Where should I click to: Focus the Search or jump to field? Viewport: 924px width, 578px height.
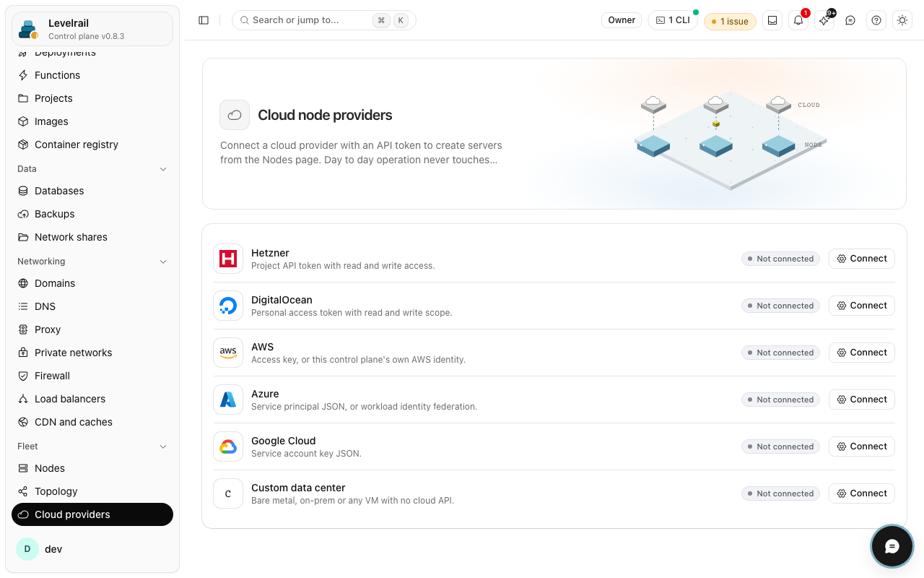[x=324, y=20]
